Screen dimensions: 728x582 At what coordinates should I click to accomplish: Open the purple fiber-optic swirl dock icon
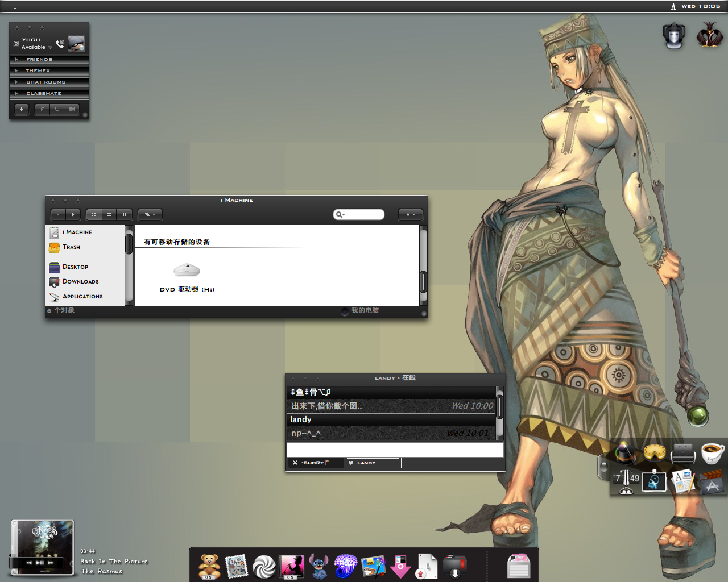click(x=346, y=566)
